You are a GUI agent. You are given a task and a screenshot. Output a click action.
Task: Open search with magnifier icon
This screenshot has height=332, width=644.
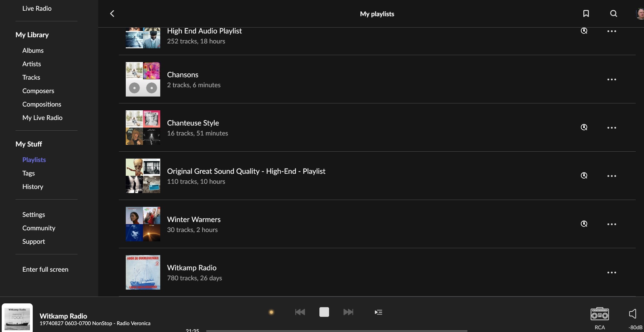(613, 13)
